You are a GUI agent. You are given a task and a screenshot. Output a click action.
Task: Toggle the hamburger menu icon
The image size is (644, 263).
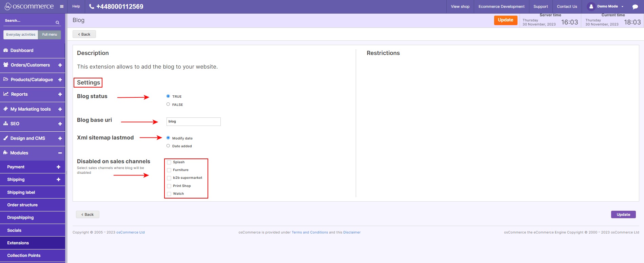[61, 6]
